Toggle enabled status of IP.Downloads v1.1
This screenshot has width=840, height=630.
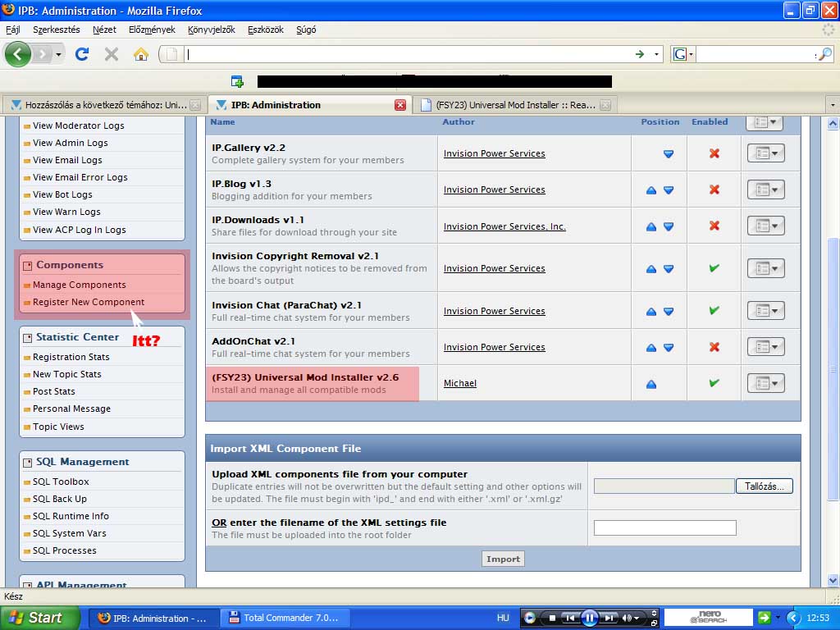point(714,226)
